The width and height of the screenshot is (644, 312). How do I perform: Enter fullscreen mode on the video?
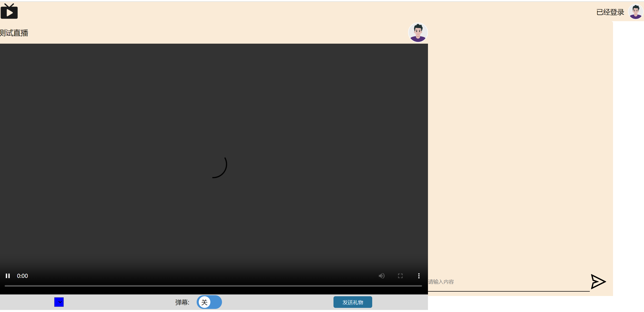tap(400, 276)
